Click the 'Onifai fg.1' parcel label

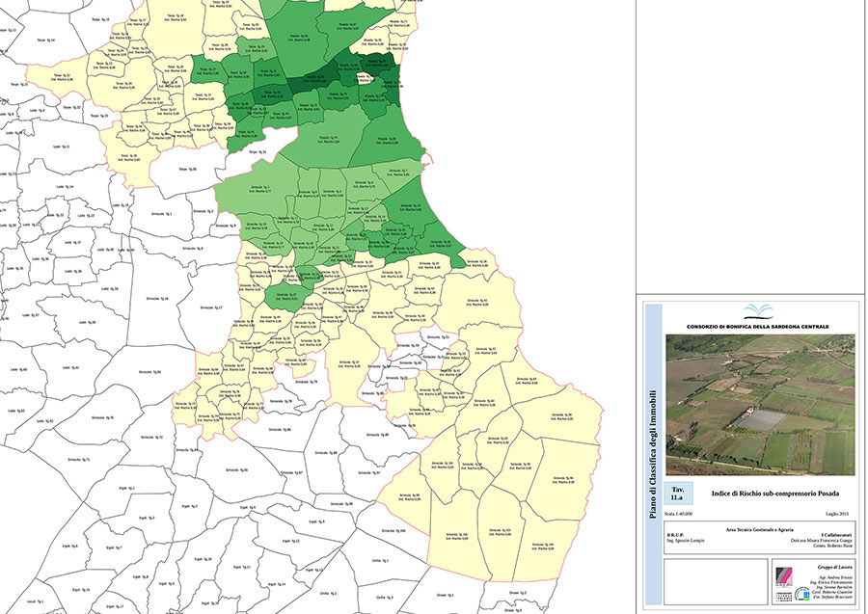pos(380,560)
